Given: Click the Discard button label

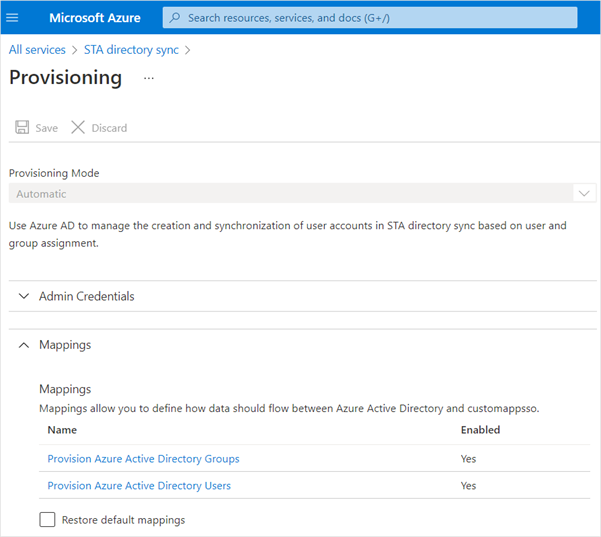Looking at the screenshot, I should [x=109, y=128].
